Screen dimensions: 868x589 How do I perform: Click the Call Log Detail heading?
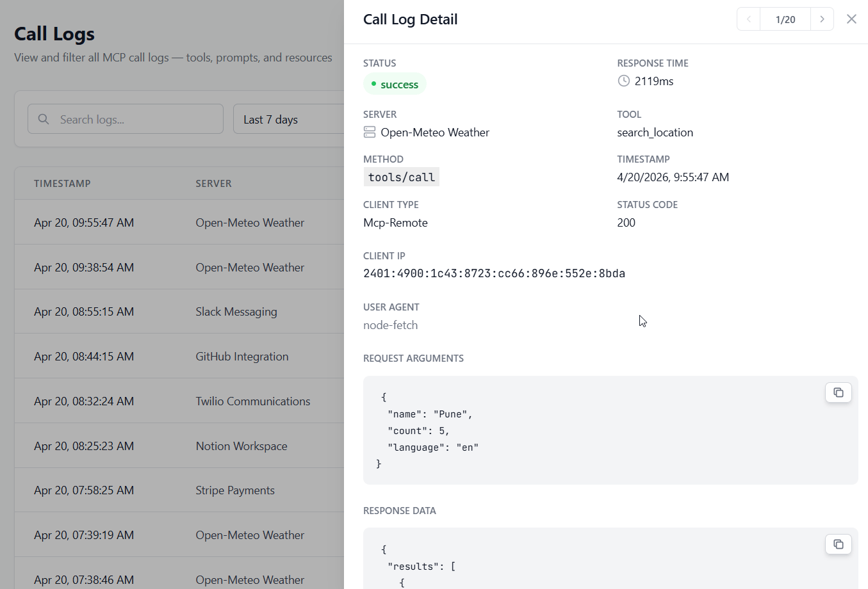tap(411, 19)
